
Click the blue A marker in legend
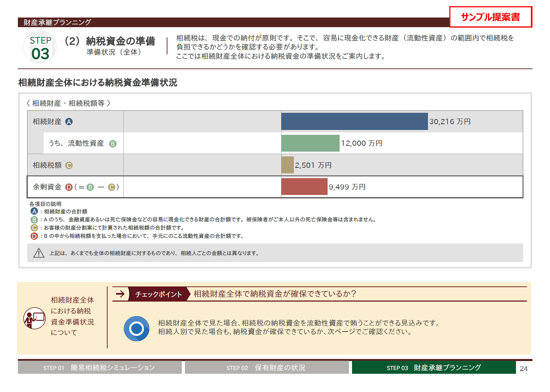[x=34, y=211]
